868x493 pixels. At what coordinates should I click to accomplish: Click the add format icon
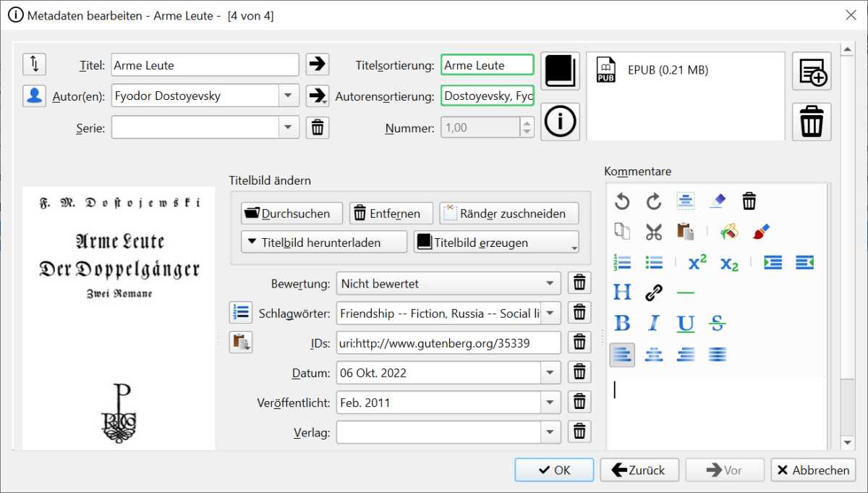point(812,71)
